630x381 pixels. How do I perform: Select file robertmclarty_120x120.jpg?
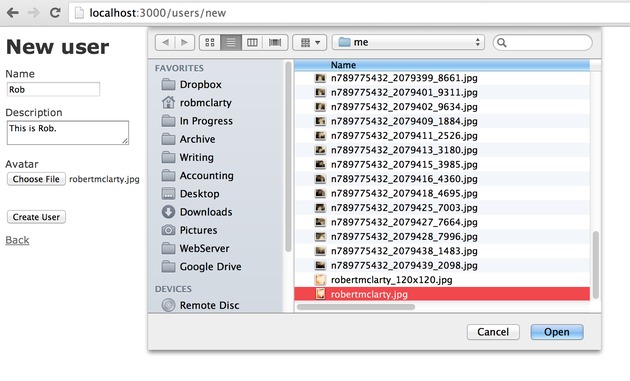(442, 280)
